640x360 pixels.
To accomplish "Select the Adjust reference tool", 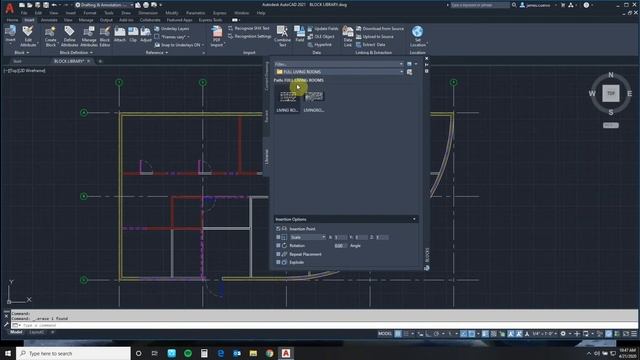I will 146,34.
